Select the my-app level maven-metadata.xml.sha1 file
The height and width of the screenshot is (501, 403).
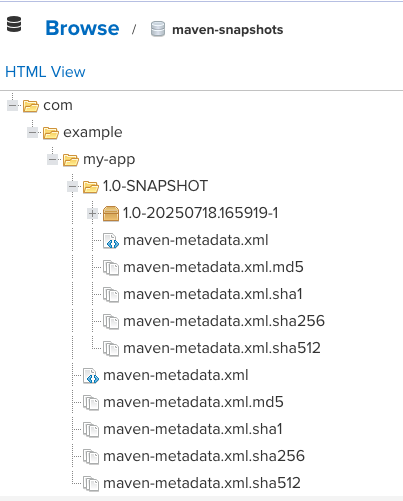193,429
